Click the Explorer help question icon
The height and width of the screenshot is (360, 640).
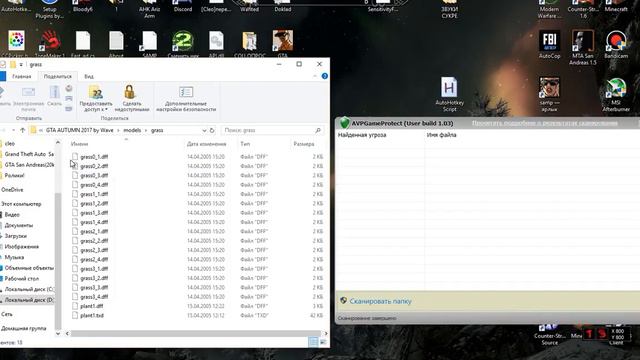pyautogui.click(x=325, y=76)
